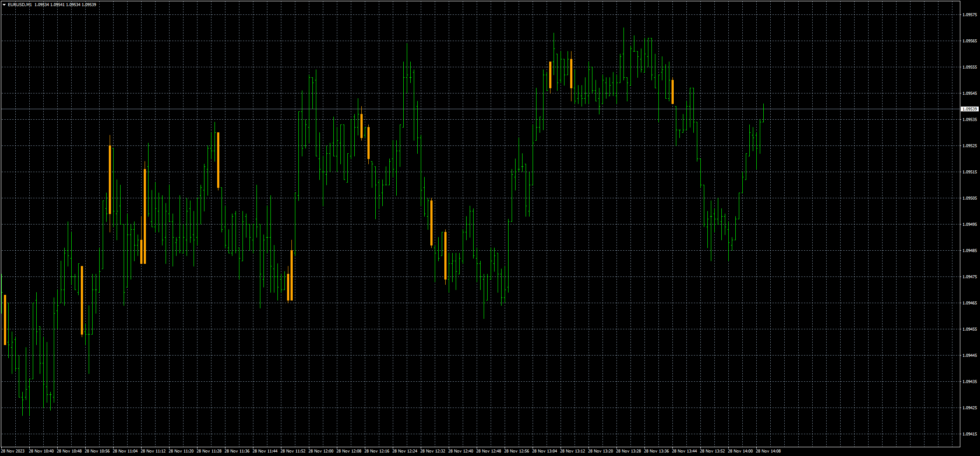
Task: Click the 1.09495 price scale value
Action: [970, 225]
